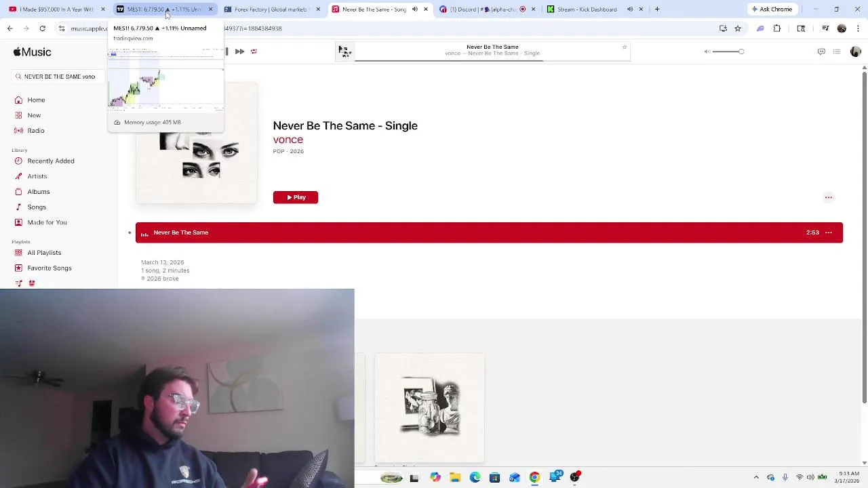Viewport: 868px width, 488px height.
Task: Open Copilot from the taskbar
Action: [x=435, y=478]
